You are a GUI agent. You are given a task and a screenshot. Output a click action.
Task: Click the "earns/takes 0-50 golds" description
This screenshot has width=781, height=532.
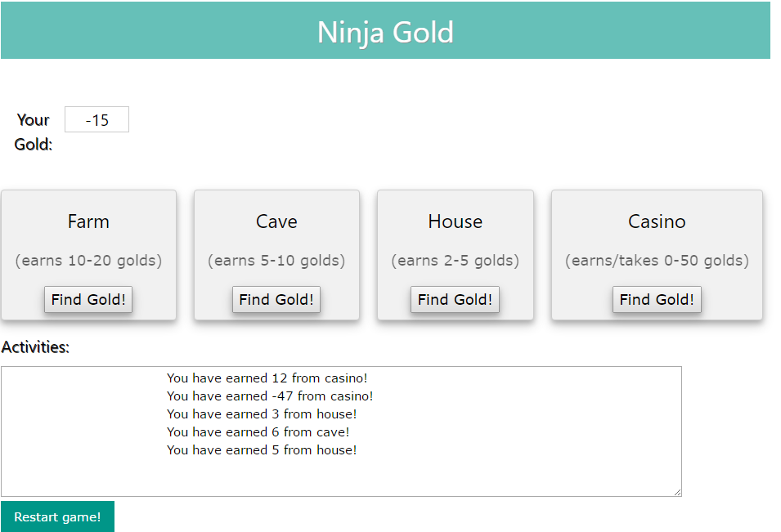[x=657, y=261]
